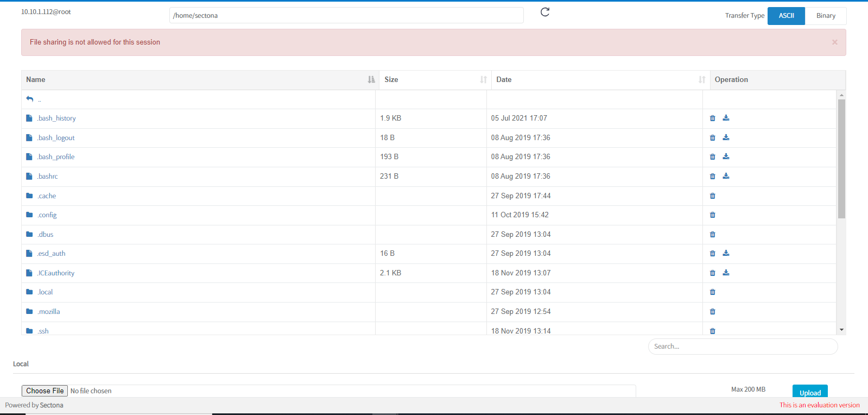Open the .config folder
The image size is (868, 415).
47,215
